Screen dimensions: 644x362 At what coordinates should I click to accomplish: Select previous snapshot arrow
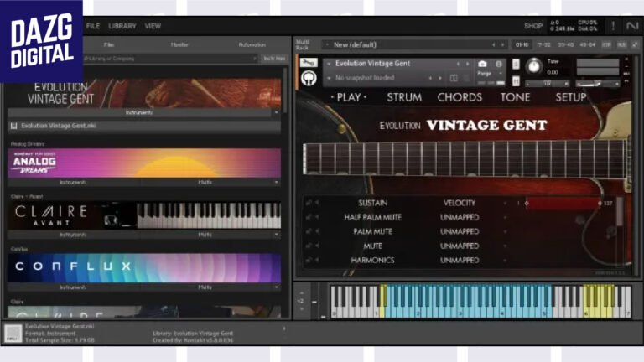(430, 78)
